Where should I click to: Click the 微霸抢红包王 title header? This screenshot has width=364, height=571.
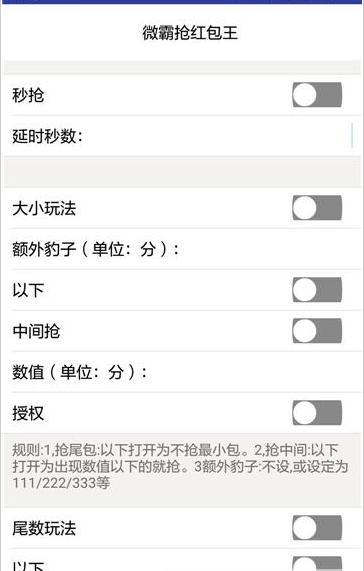click(x=190, y=33)
